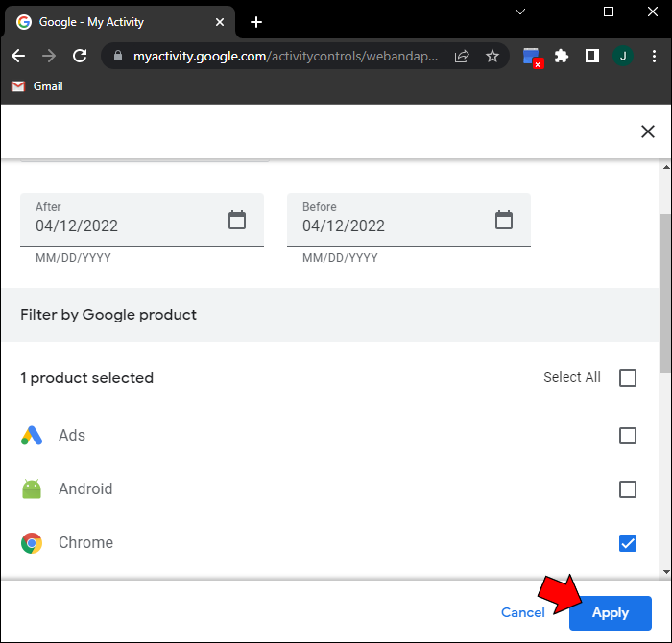Open a new browser tab

coord(256,22)
